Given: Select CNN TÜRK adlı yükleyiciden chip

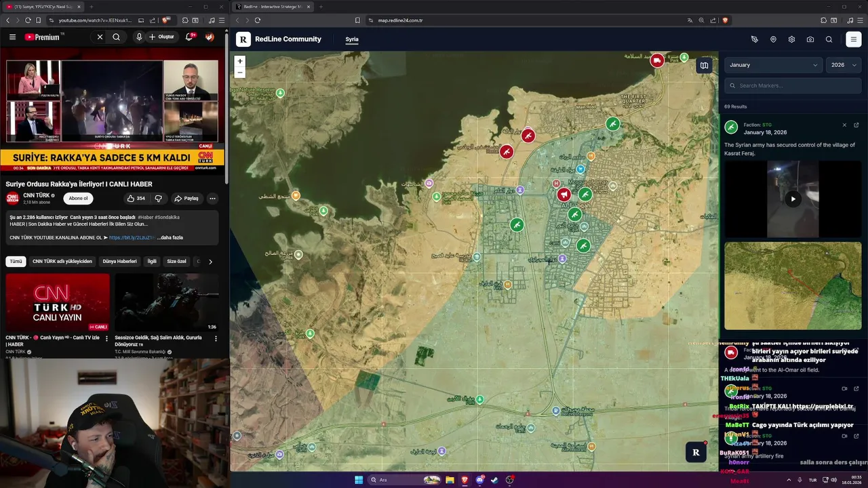Looking at the screenshot, I should [x=62, y=261].
